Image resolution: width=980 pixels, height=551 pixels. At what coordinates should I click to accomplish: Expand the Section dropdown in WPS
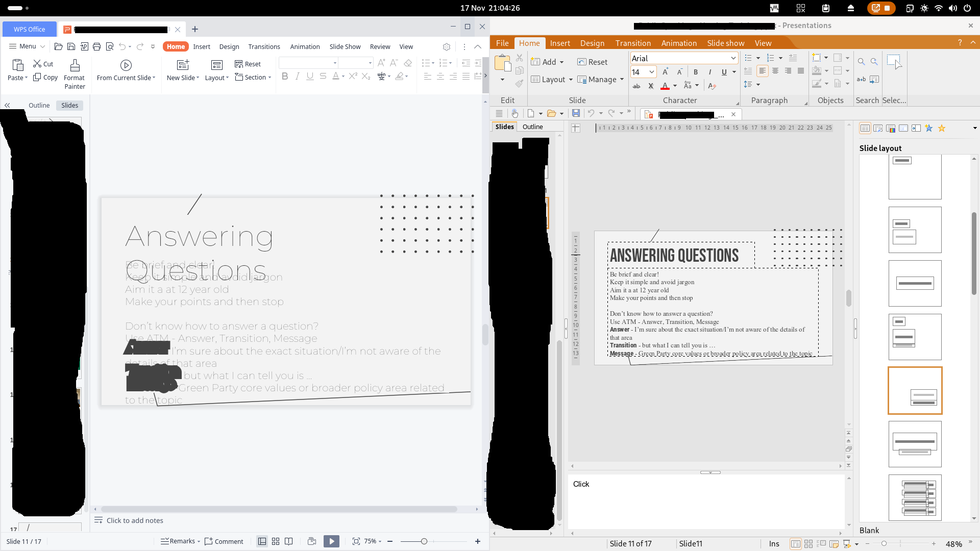point(269,78)
